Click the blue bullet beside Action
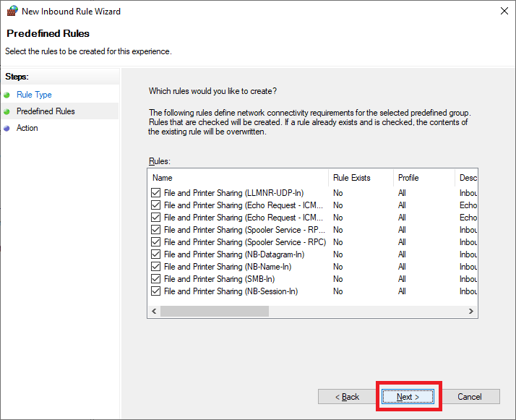This screenshot has width=516, height=420. pyautogui.click(x=7, y=128)
